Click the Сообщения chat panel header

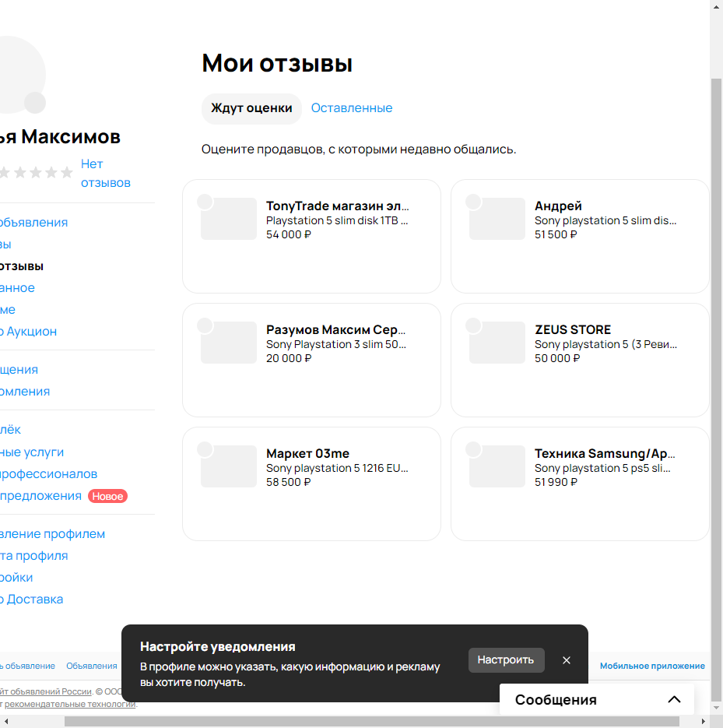(597, 699)
